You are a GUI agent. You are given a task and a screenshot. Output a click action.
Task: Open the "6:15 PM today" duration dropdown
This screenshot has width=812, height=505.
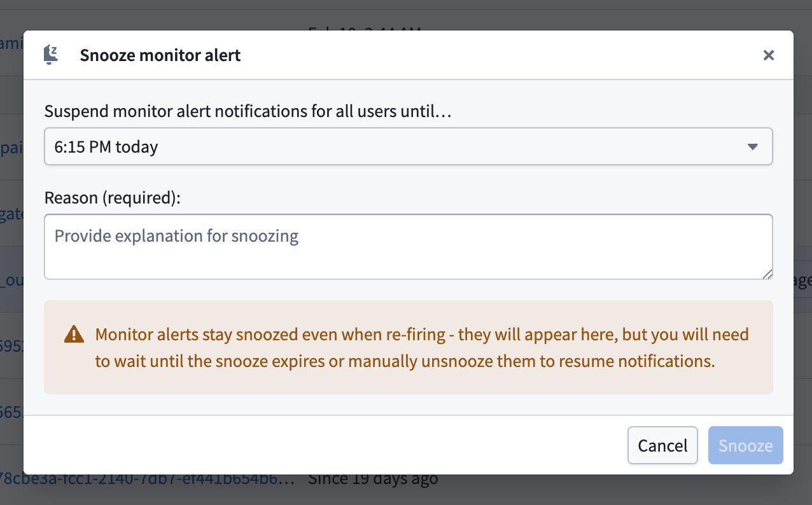(x=408, y=146)
